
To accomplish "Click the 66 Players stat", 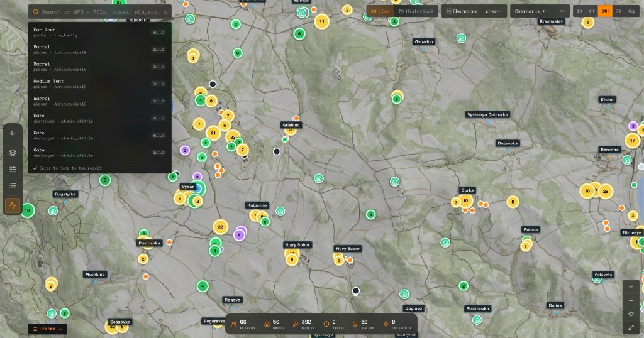I will pos(242,324).
